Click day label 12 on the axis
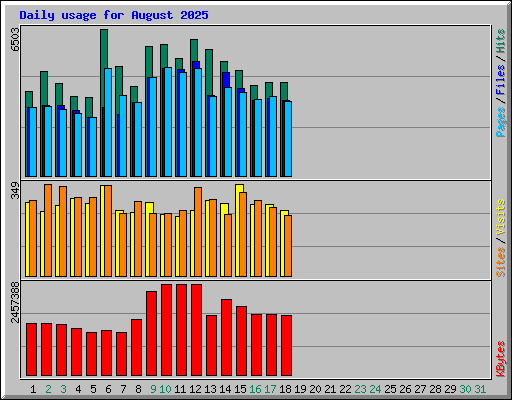 point(195,389)
